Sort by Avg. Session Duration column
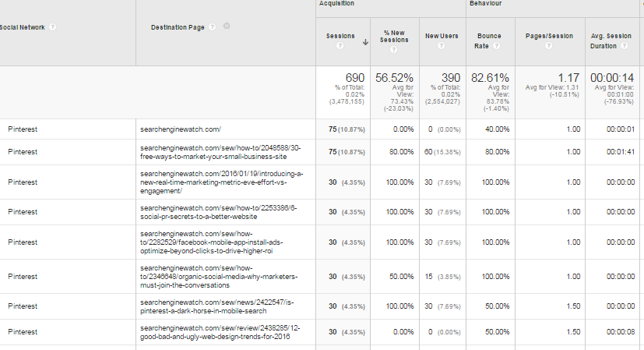644x350 pixels. click(x=611, y=41)
